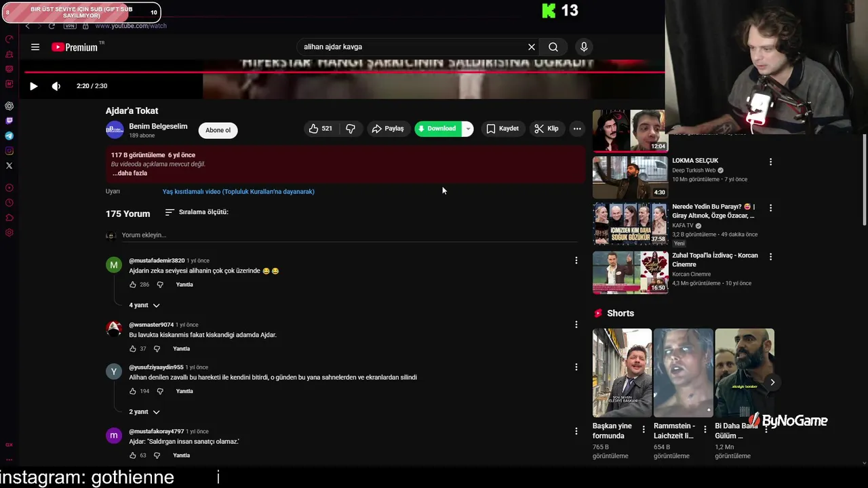
Task: Open Başkan yine formunda short
Action: click(x=622, y=373)
